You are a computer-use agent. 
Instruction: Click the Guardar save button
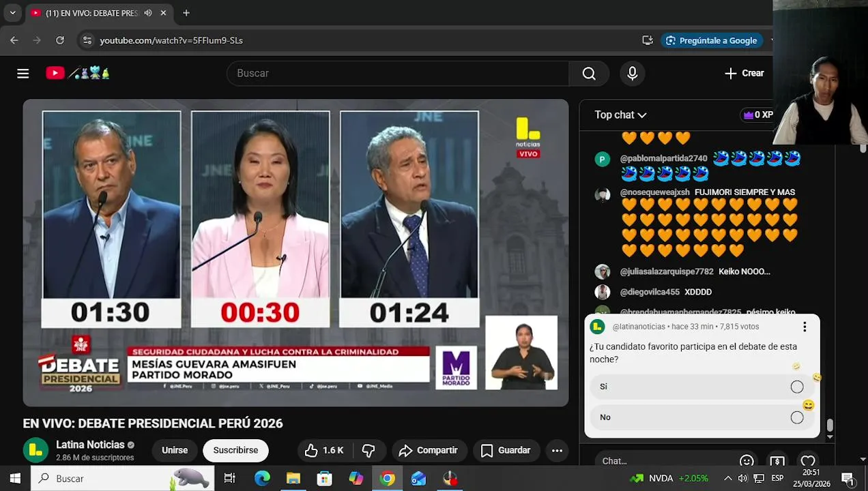(506, 450)
